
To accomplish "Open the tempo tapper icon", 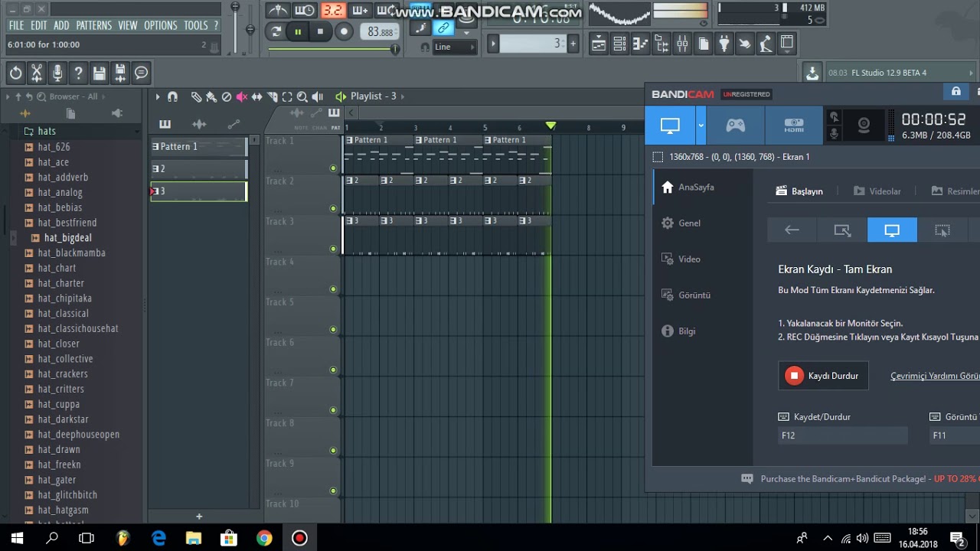I will tap(744, 44).
